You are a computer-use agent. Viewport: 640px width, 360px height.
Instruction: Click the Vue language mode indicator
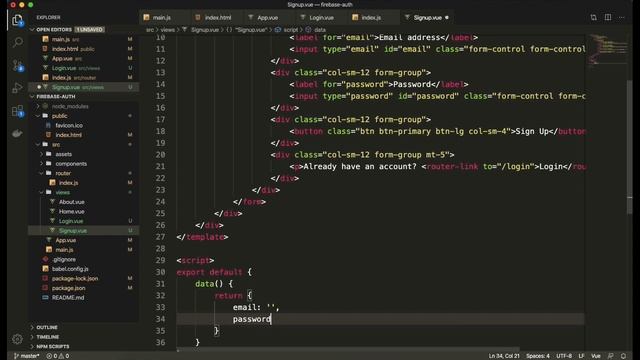(x=596, y=356)
